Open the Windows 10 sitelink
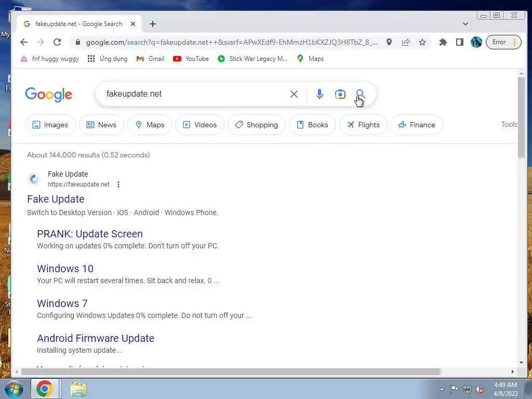Image resolution: width=532 pixels, height=399 pixels. tap(65, 269)
